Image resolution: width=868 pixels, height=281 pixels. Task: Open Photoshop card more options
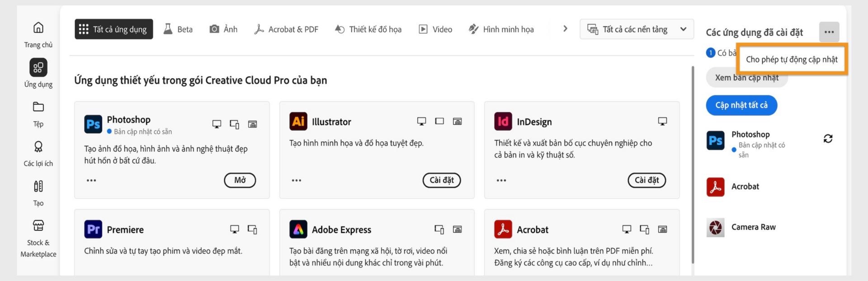pyautogui.click(x=91, y=180)
